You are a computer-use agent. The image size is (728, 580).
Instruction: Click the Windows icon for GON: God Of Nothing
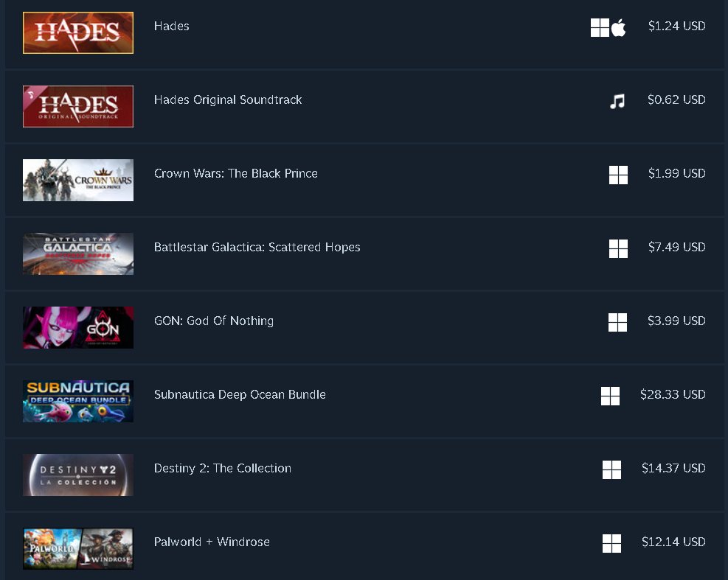(617, 323)
